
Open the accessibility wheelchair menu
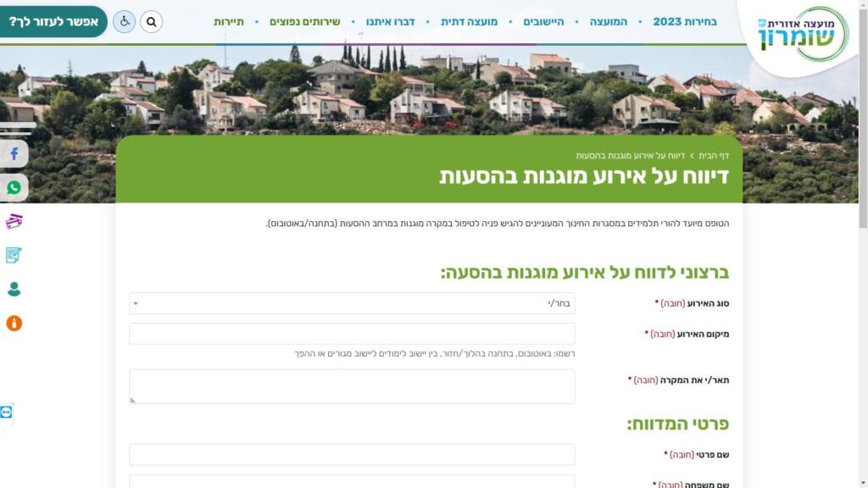point(124,21)
